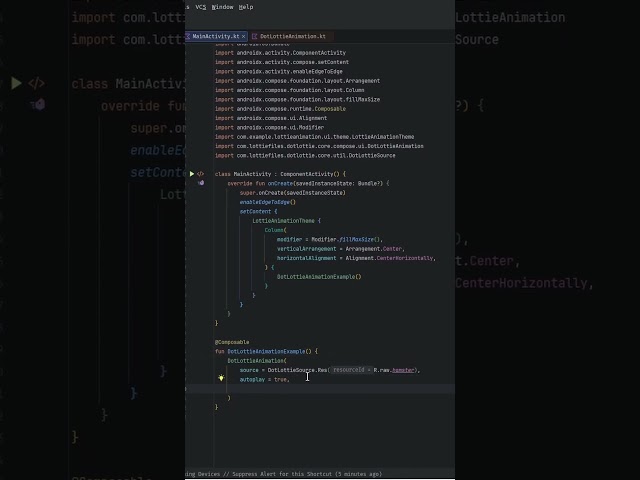
Task: Click the import 'androidx.compose.ui.Alignment'
Action: 271,118
